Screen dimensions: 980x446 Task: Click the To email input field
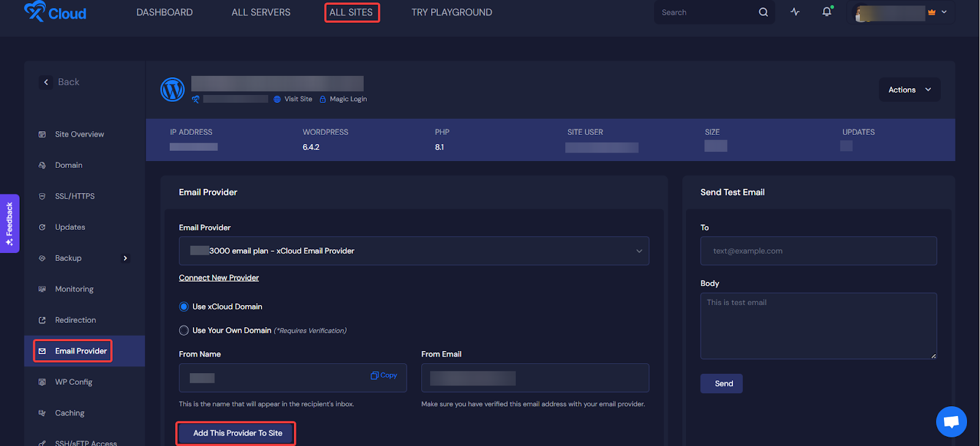(x=818, y=251)
